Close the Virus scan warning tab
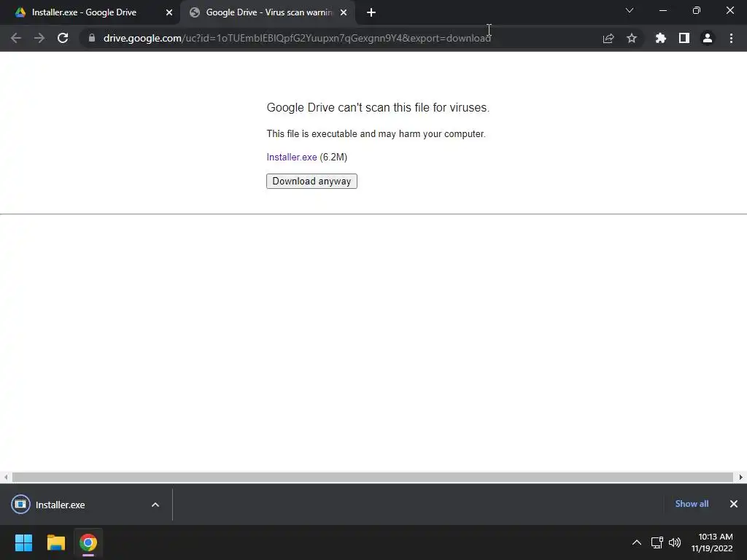This screenshot has height=560, width=747. pyautogui.click(x=344, y=12)
